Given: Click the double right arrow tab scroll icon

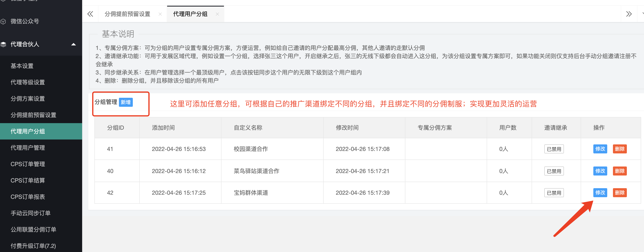Looking at the screenshot, I should pyautogui.click(x=629, y=14).
